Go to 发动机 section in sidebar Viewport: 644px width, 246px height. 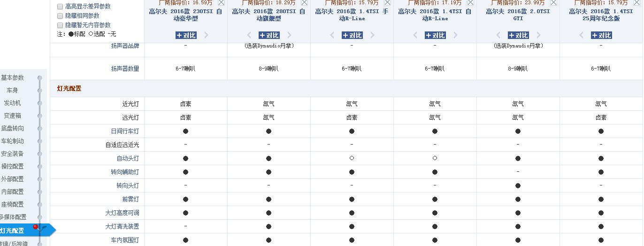(x=12, y=103)
